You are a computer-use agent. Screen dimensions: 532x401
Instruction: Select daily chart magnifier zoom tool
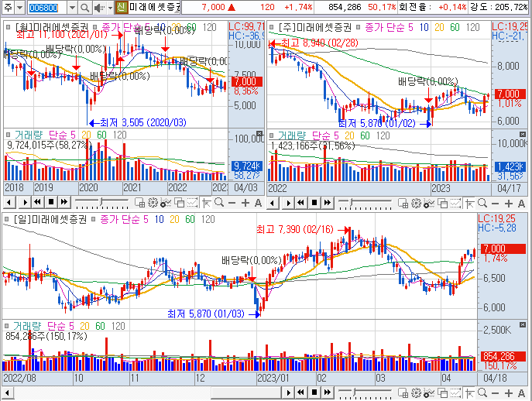[x=482, y=392]
